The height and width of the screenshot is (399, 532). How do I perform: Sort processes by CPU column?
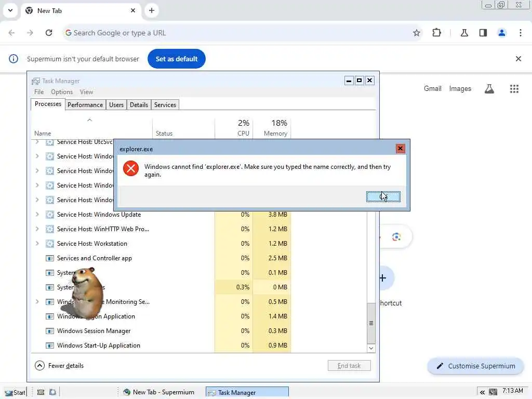(x=234, y=128)
